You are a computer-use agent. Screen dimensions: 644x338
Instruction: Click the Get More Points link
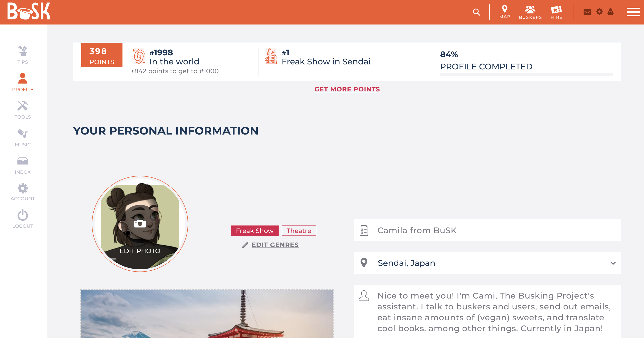pos(347,89)
